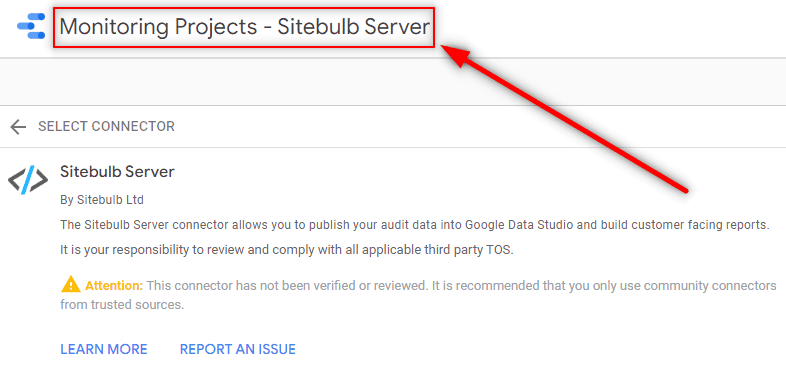Screen dimensions: 786x367
Task: Go back with the left arrow icon
Action: [x=18, y=127]
